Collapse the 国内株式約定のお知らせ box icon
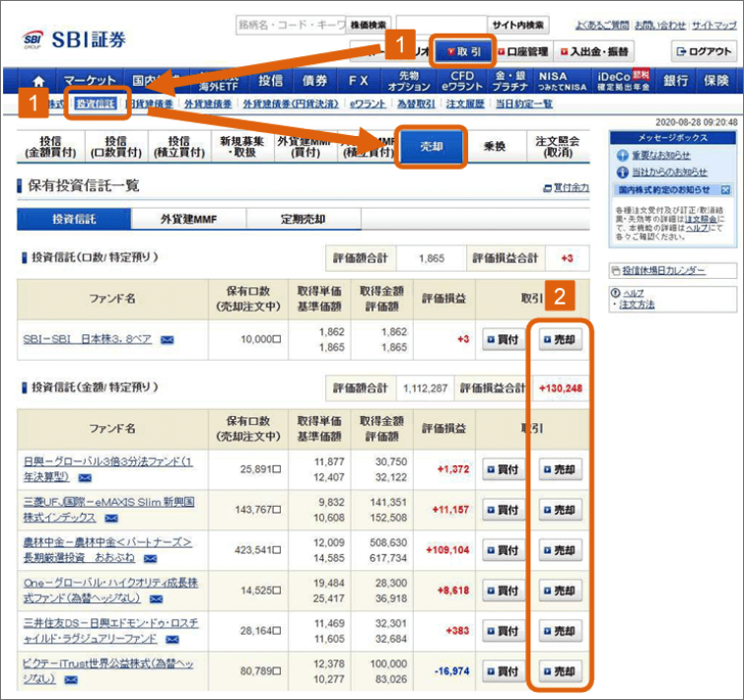The height and width of the screenshot is (700, 744). [x=725, y=190]
